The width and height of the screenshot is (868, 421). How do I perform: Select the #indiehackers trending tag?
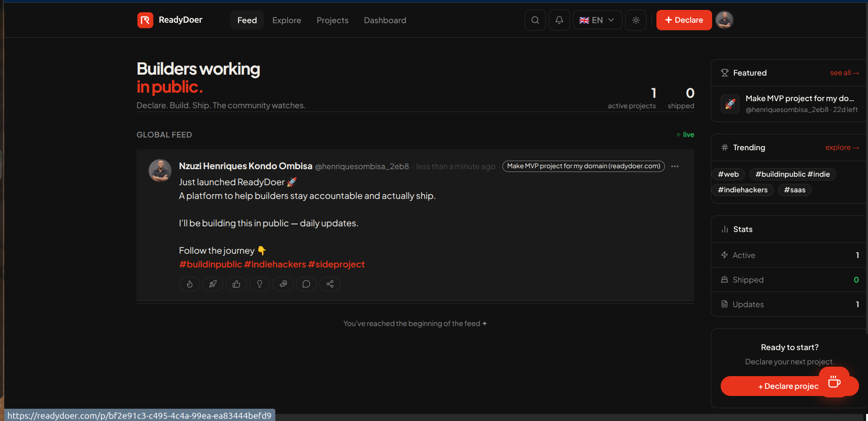742,190
